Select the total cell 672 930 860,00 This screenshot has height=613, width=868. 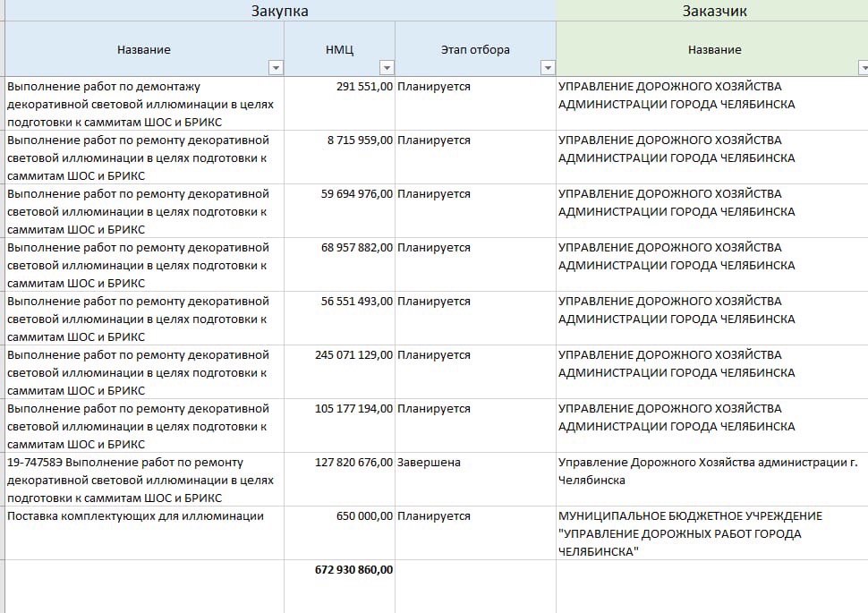[x=339, y=586]
